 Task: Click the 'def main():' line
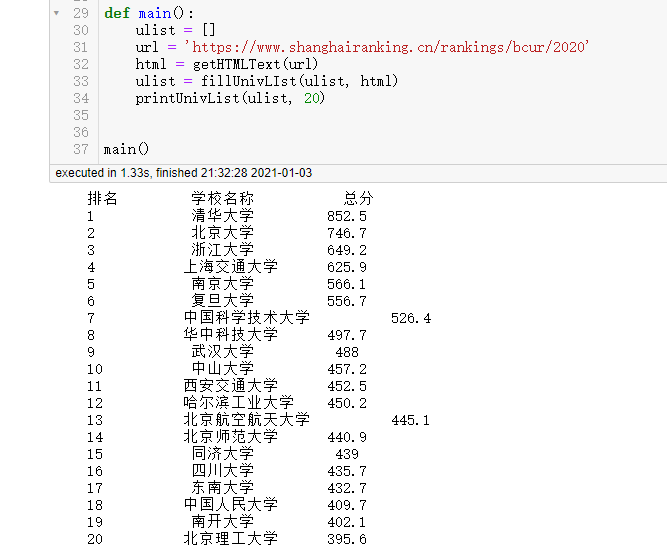pos(149,13)
